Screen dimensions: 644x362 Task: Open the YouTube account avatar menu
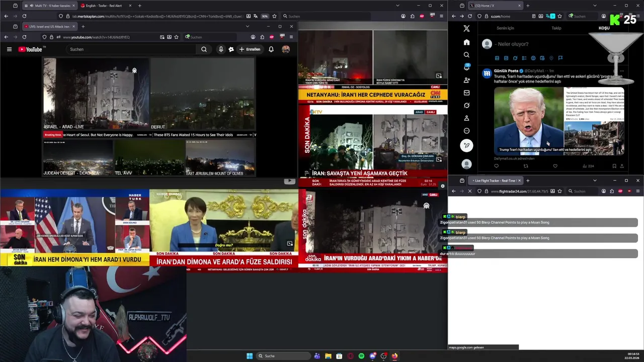point(286,49)
